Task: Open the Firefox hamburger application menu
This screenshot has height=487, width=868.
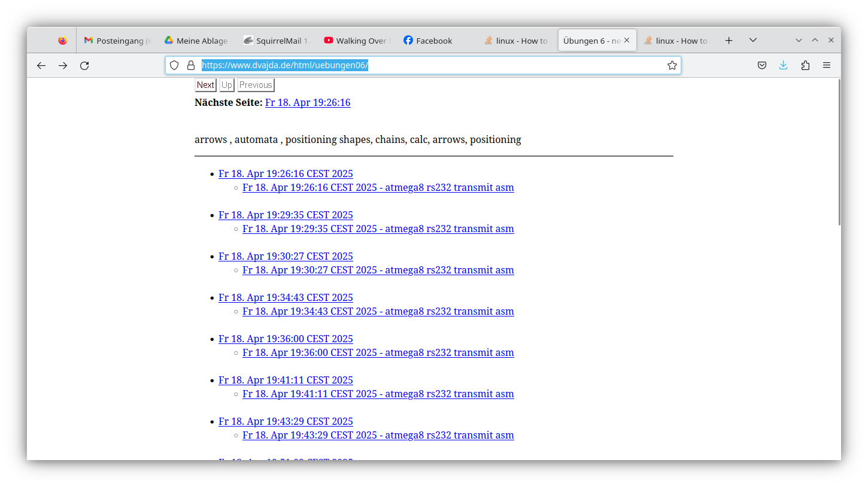Action: click(x=827, y=66)
